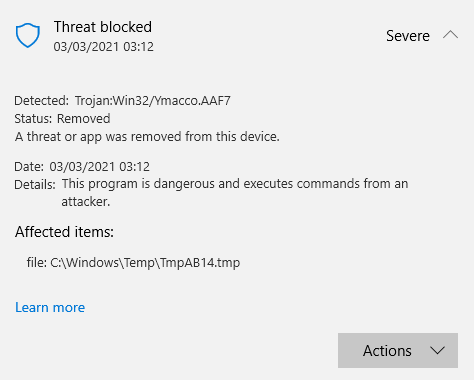This screenshot has height=380, width=476.
Task: Click the blue shield icon
Action: pos(28,35)
